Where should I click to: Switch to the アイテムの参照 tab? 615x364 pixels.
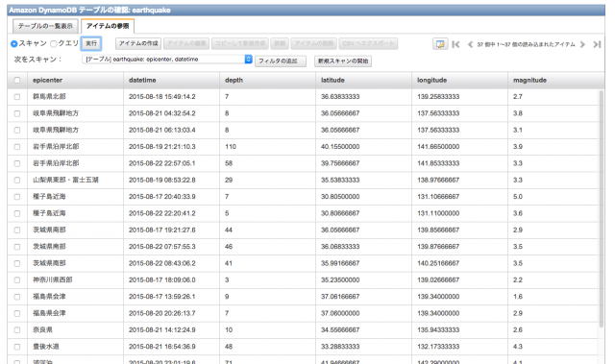point(108,26)
